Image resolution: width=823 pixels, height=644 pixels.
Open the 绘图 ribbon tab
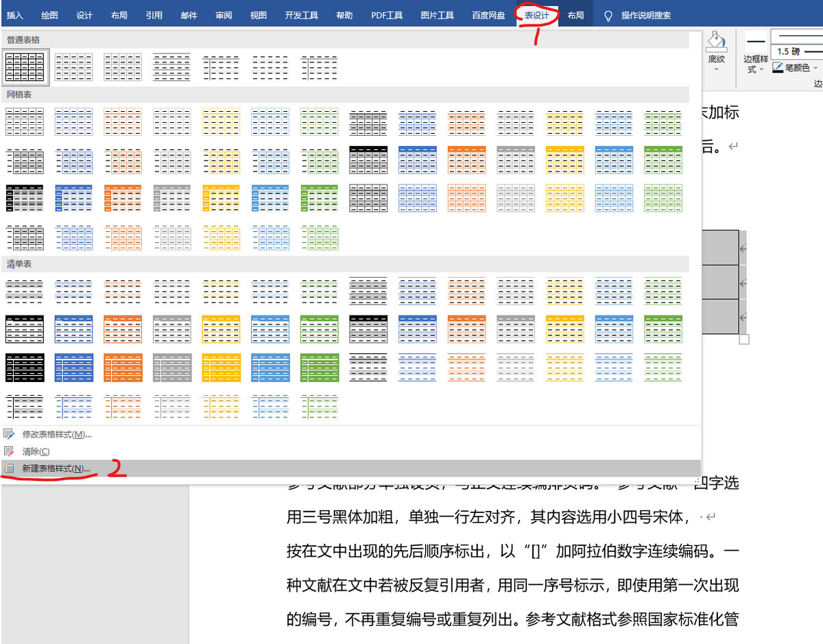(49, 15)
